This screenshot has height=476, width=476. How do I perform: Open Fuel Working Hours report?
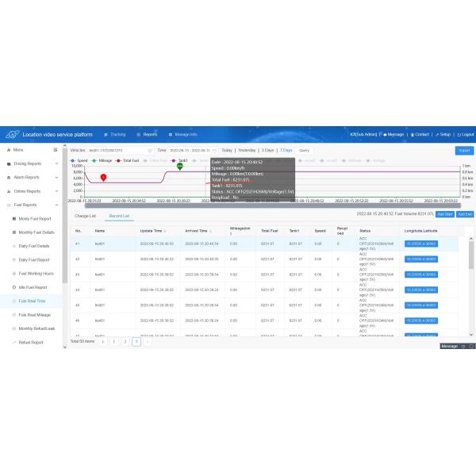tap(36, 273)
